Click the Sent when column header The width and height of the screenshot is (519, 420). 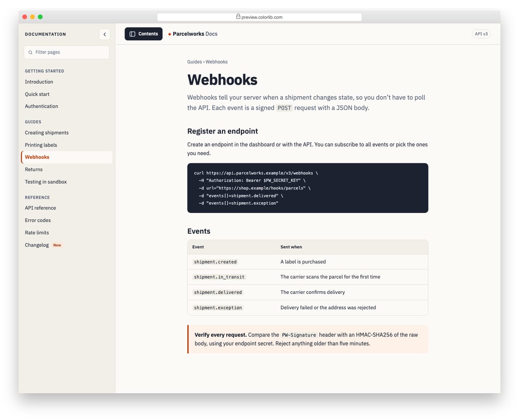click(291, 247)
